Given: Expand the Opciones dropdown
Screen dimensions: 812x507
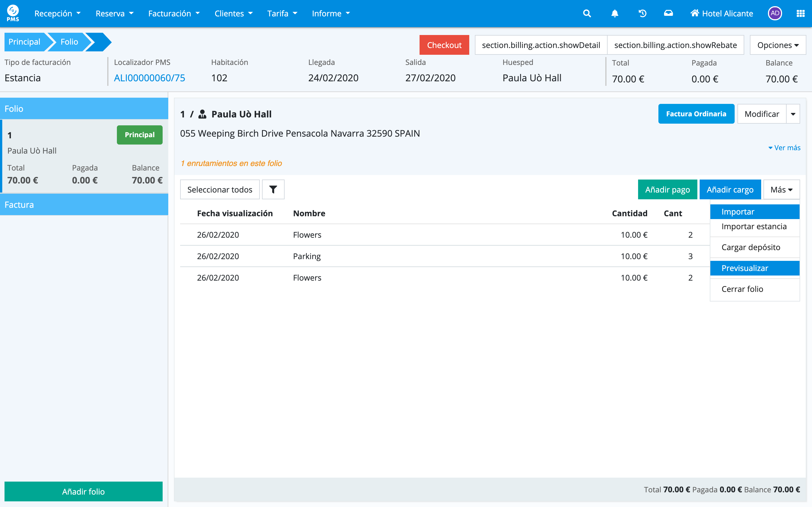Looking at the screenshot, I should point(778,45).
